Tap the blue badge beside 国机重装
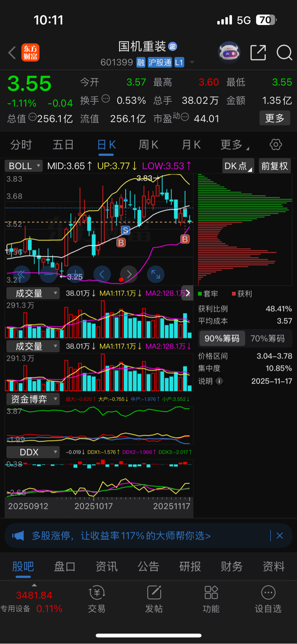Screen dimensions: 297x644 [x=172, y=46]
